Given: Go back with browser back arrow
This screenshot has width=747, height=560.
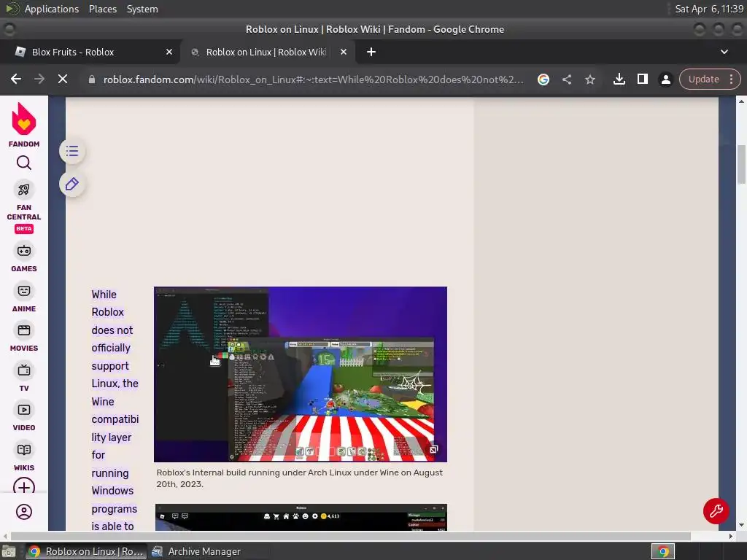Looking at the screenshot, I should (16, 79).
